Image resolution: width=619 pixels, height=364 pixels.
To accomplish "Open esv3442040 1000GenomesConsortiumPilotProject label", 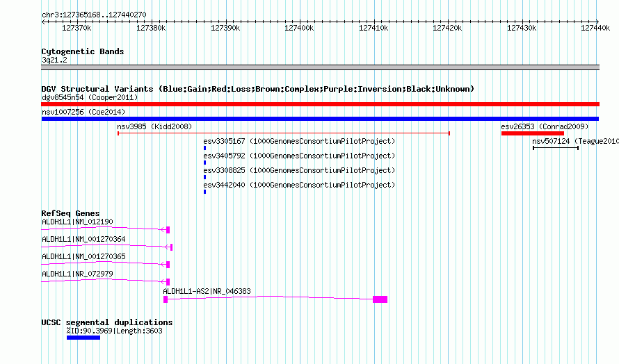I will [x=299, y=185].
